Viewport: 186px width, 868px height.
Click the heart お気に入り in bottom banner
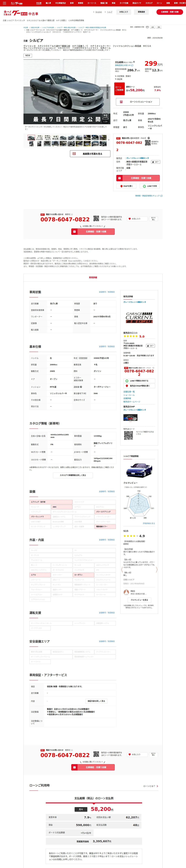point(137,754)
